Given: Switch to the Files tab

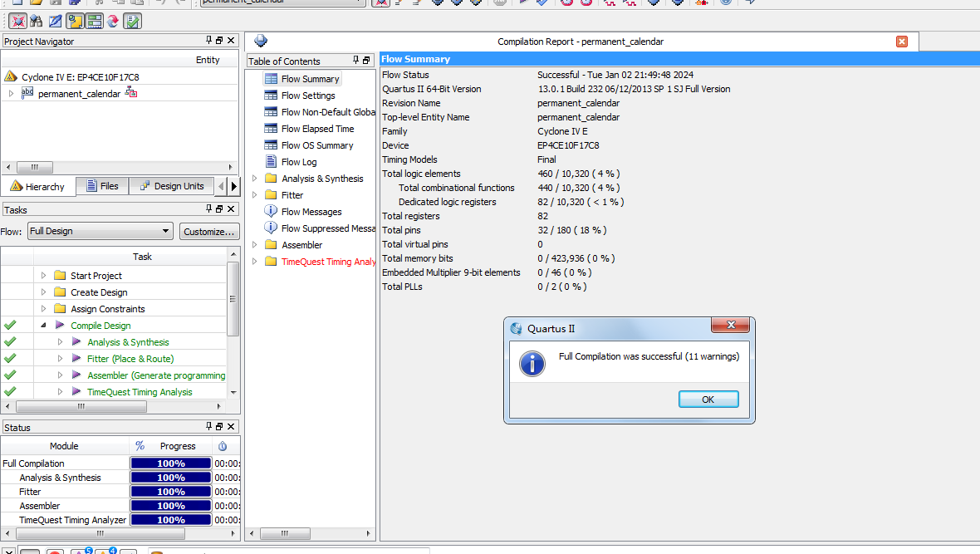Looking at the screenshot, I should click(102, 186).
